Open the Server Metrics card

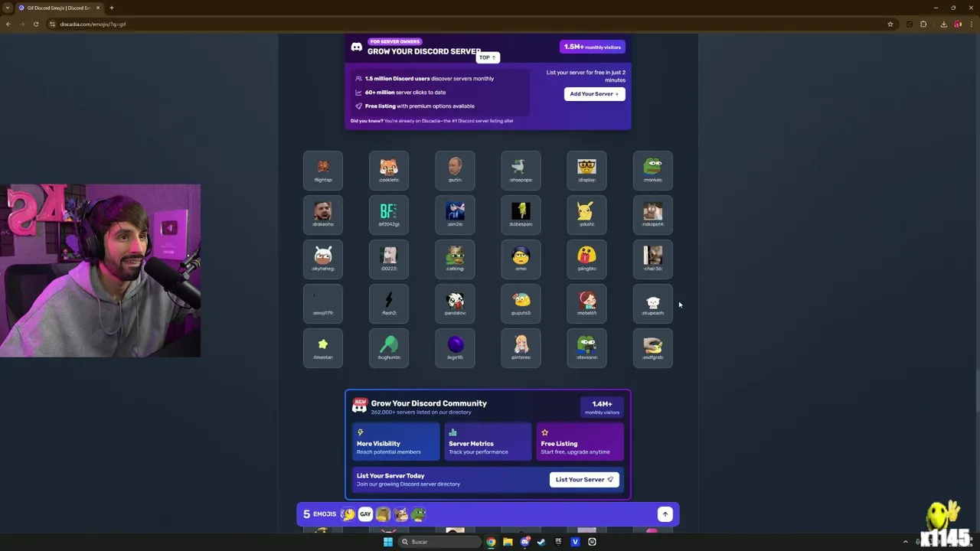[488, 442]
